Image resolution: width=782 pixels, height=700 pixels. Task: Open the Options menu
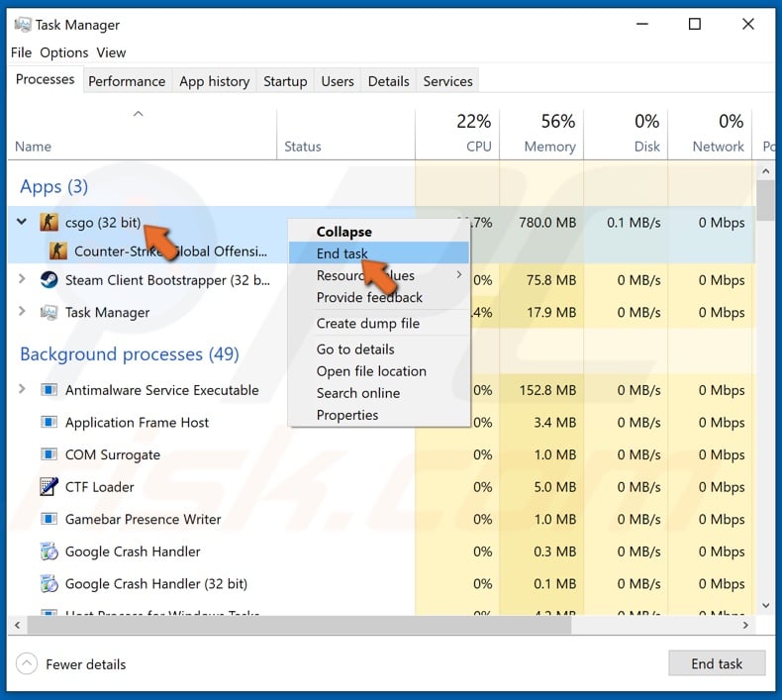[x=63, y=52]
